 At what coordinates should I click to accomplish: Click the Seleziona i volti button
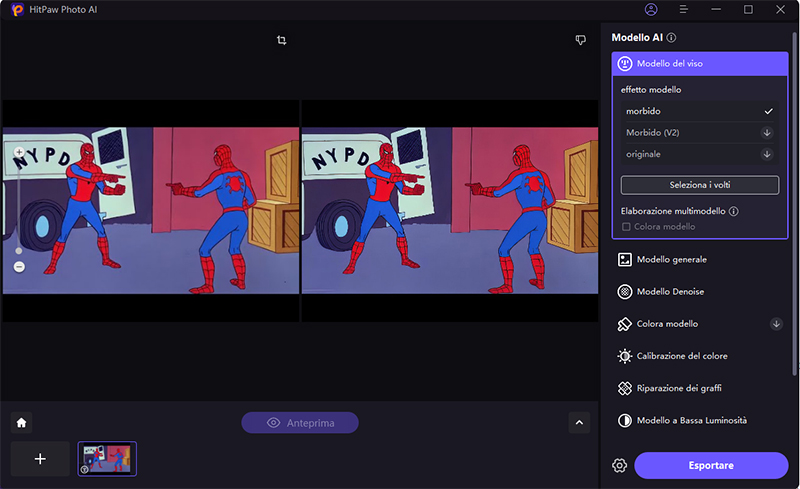point(699,185)
